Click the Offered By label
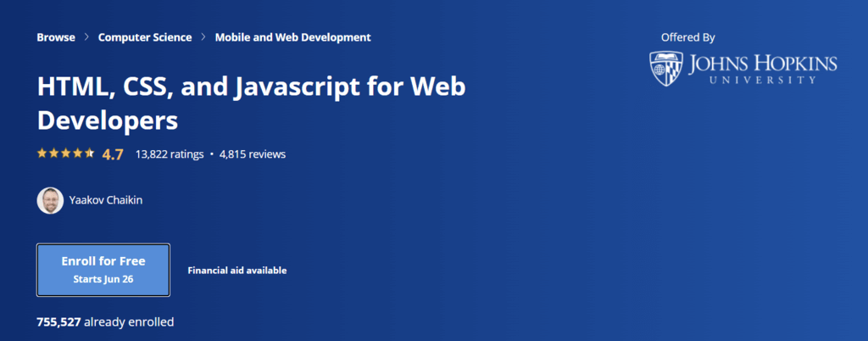Screen dimensions: 868x341 point(687,37)
